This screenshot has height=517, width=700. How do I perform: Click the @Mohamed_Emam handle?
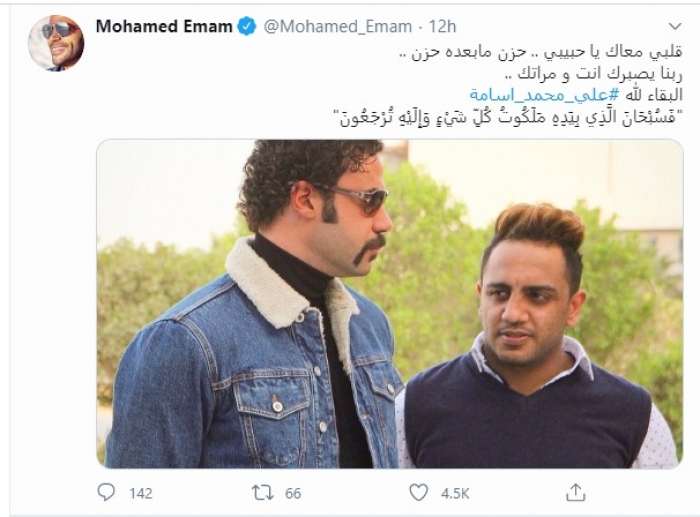pyautogui.click(x=338, y=27)
